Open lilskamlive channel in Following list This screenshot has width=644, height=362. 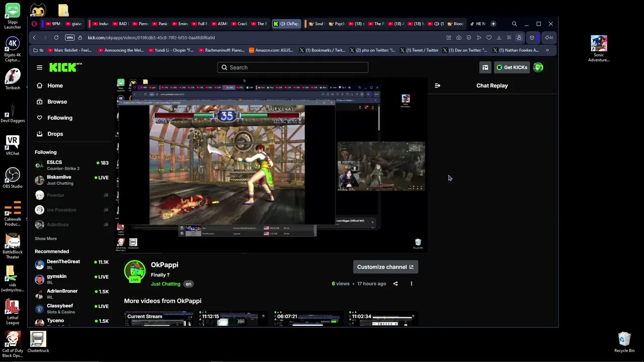tap(71, 180)
